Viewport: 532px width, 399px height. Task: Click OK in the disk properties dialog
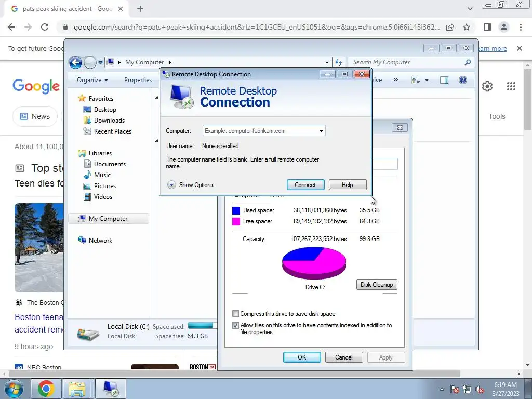(302, 357)
